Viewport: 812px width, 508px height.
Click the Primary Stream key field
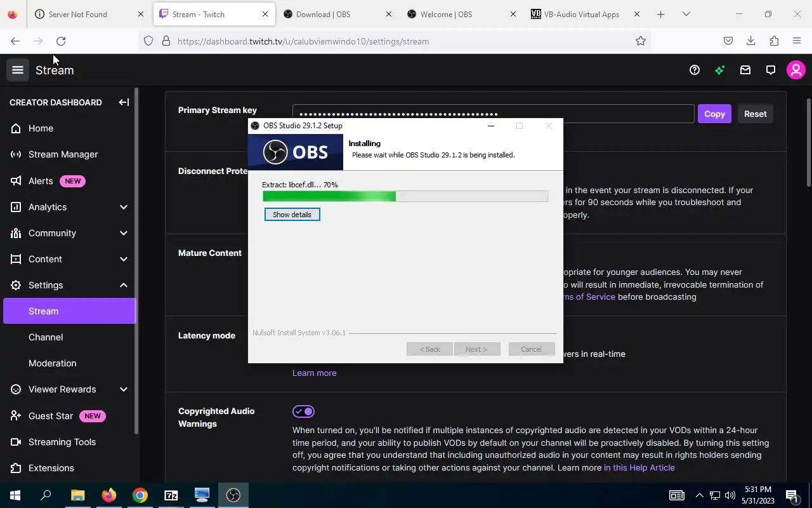(x=493, y=114)
